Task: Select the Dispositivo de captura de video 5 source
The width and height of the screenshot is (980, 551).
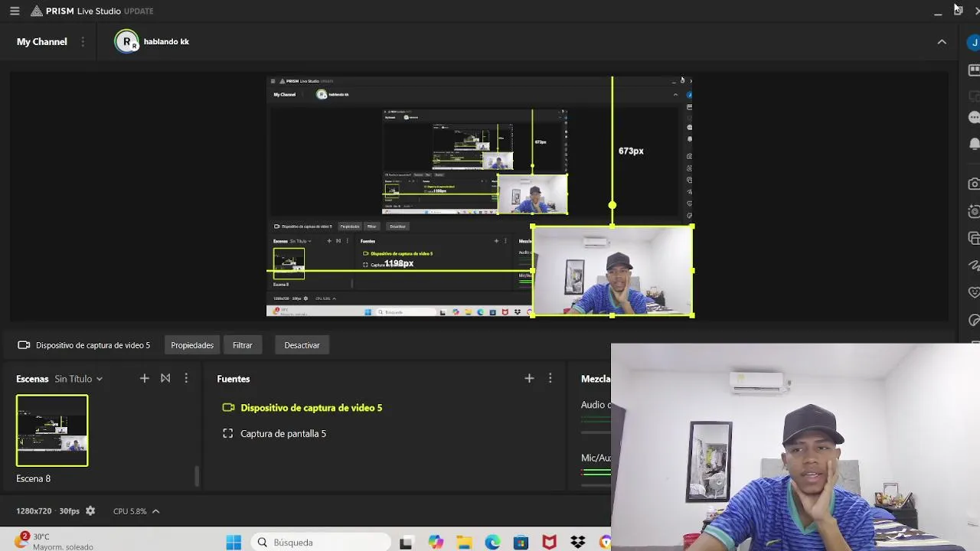Action: point(311,408)
